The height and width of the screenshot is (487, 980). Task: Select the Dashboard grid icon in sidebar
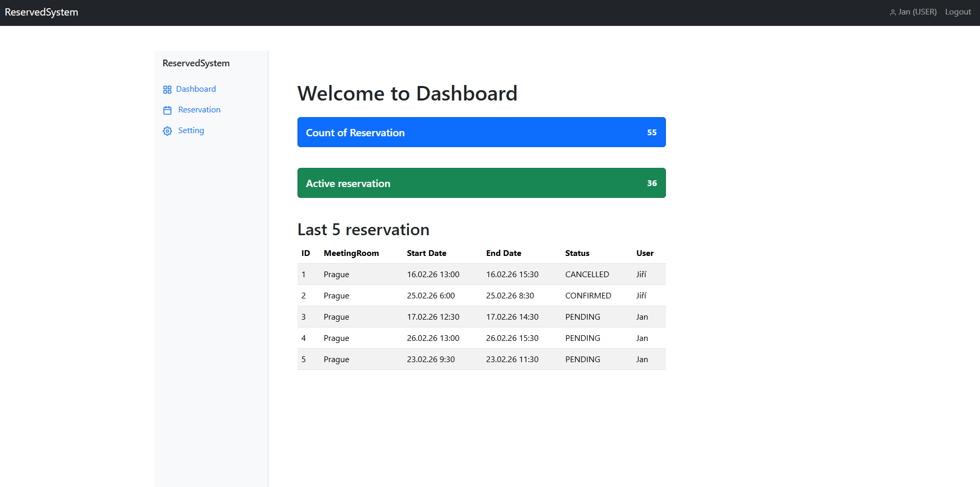[x=167, y=89]
